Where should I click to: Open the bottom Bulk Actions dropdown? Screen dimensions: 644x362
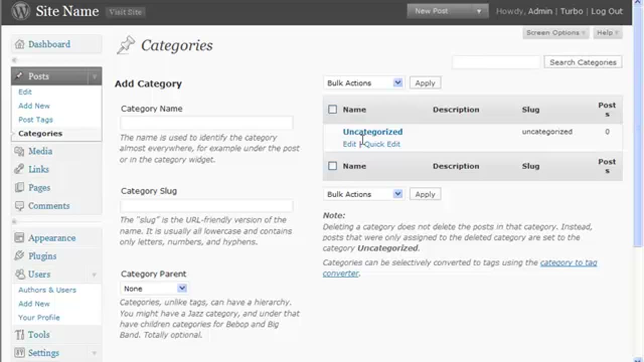tap(364, 194)
